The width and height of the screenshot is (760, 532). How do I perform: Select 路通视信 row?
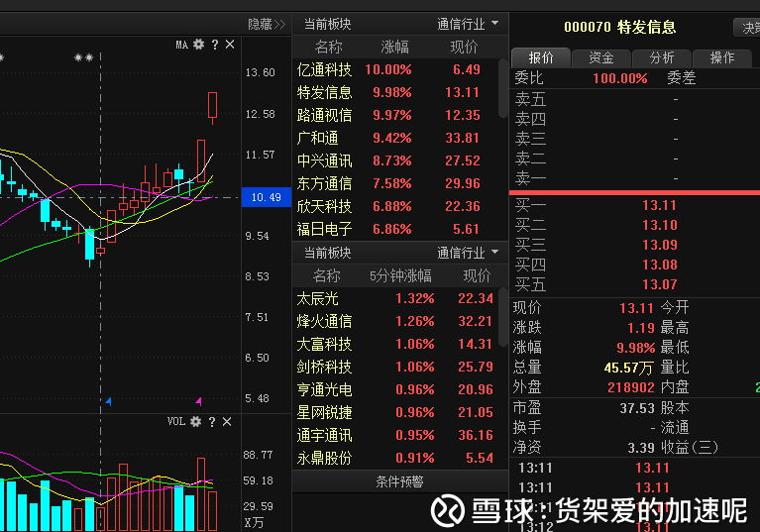(395, 115)
